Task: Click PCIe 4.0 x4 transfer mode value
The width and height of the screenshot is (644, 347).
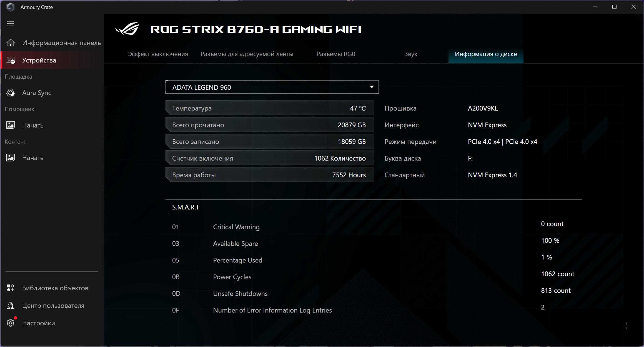Action: coord(502,142)
